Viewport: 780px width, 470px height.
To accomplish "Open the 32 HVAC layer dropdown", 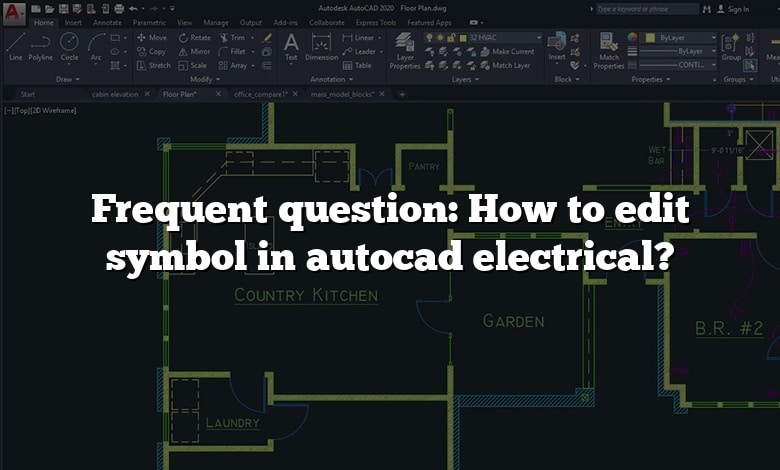I will click(538, 38).
